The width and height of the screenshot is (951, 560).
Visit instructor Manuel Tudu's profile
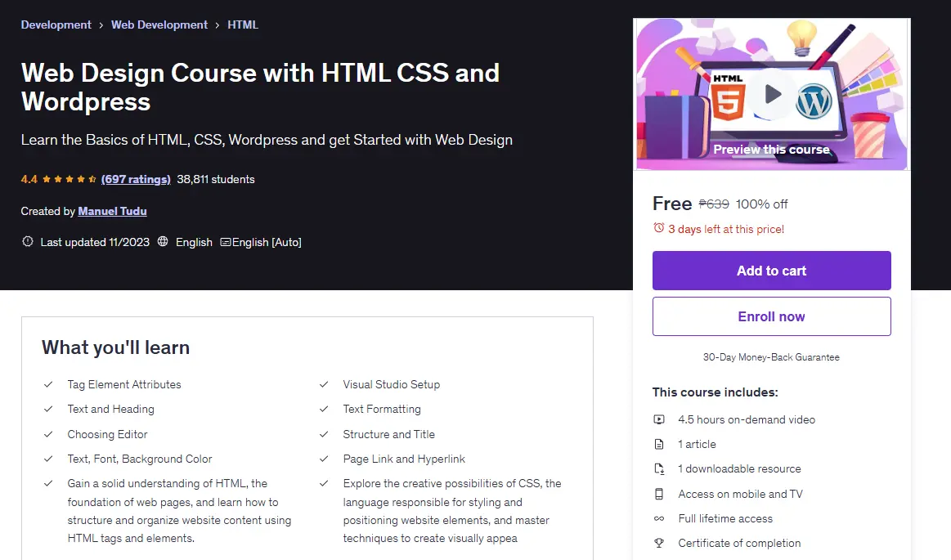coord(112,211)
